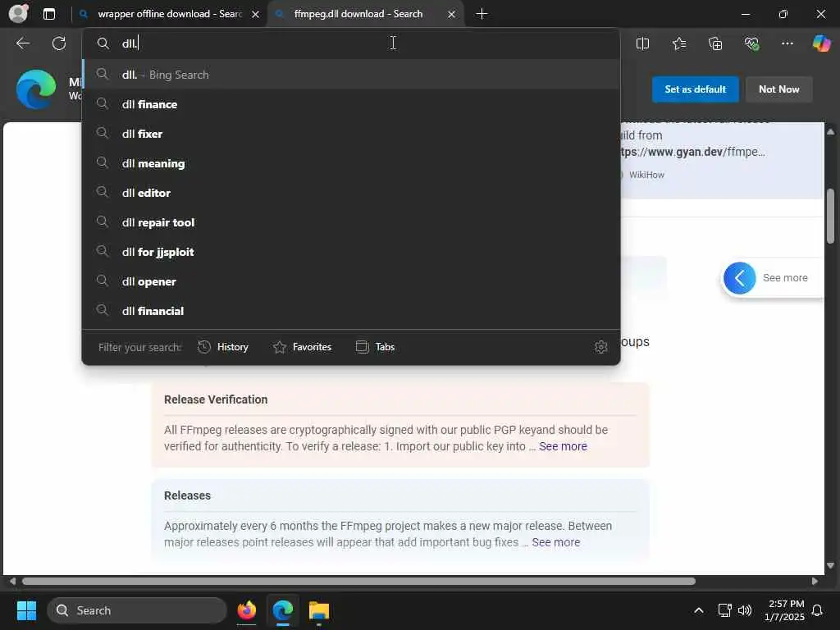Viewport: 840px width, 630px height.
Task: Select 'dll. - Bing Search' suggestion
Action: coord(351,75)
